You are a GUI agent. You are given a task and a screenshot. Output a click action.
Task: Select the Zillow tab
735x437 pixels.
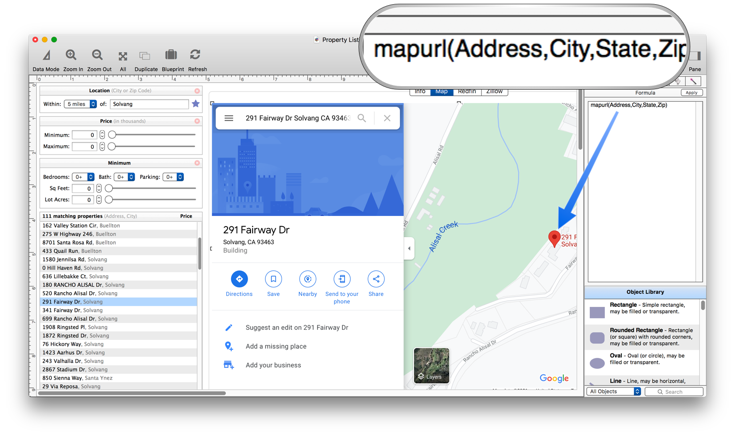point(494,92)
